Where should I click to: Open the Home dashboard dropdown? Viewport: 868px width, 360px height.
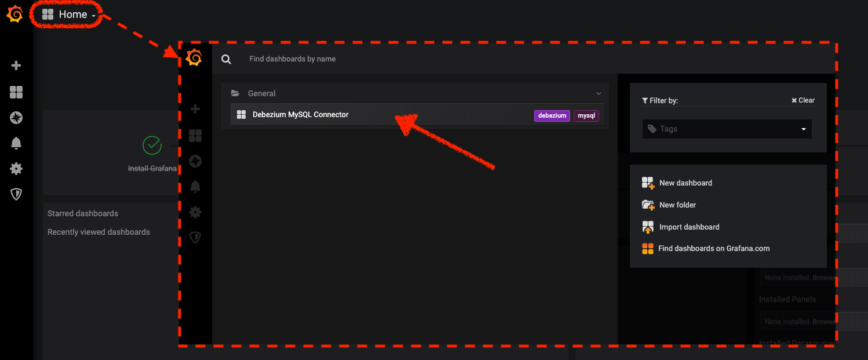coord(69,14)
